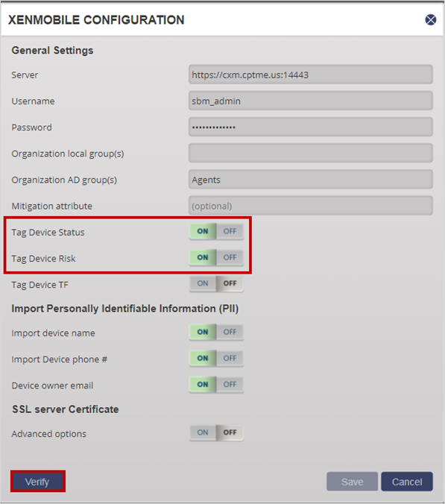The width and height of the screenshot is (445, 504).
Task: Toggle Import device name switch
Action: (x=216, y=332)
